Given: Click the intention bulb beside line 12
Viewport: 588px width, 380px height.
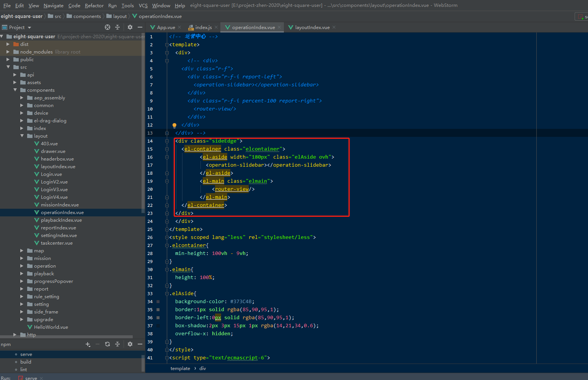Looking at the screenshot, I should pyautogui.click(x=174, y=125).
